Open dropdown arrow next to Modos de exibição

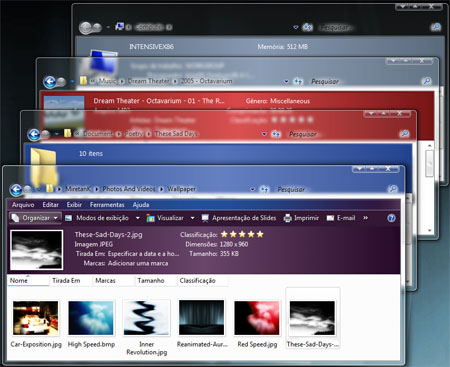pos(137,218)
